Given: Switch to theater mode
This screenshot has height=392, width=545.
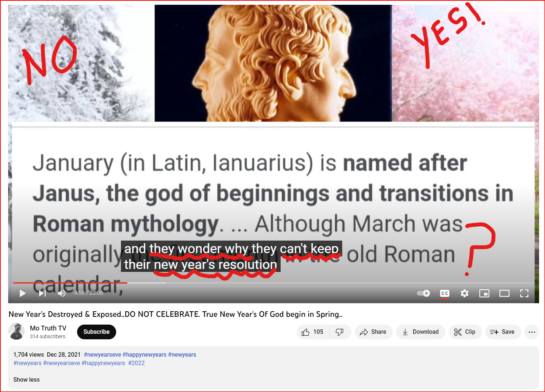Looking at the screenshot, I should 504,293.
